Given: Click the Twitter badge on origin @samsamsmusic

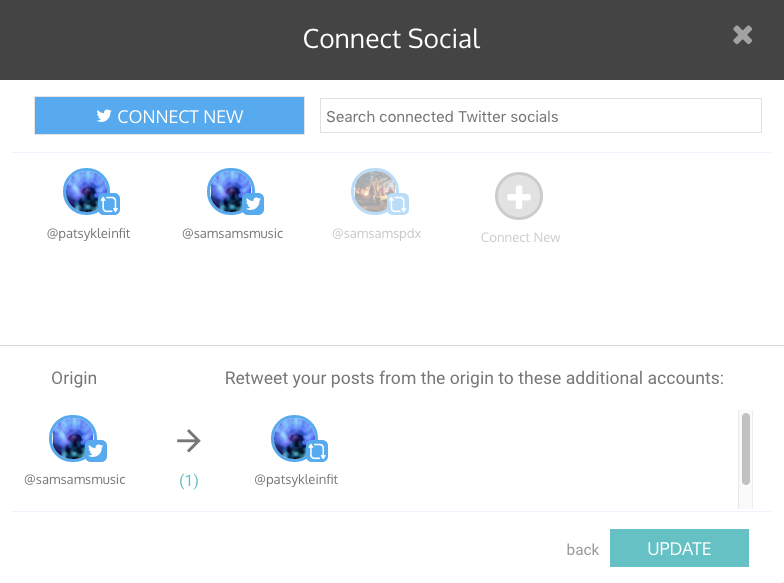Looking at the screenshot, I should point(96,450).
